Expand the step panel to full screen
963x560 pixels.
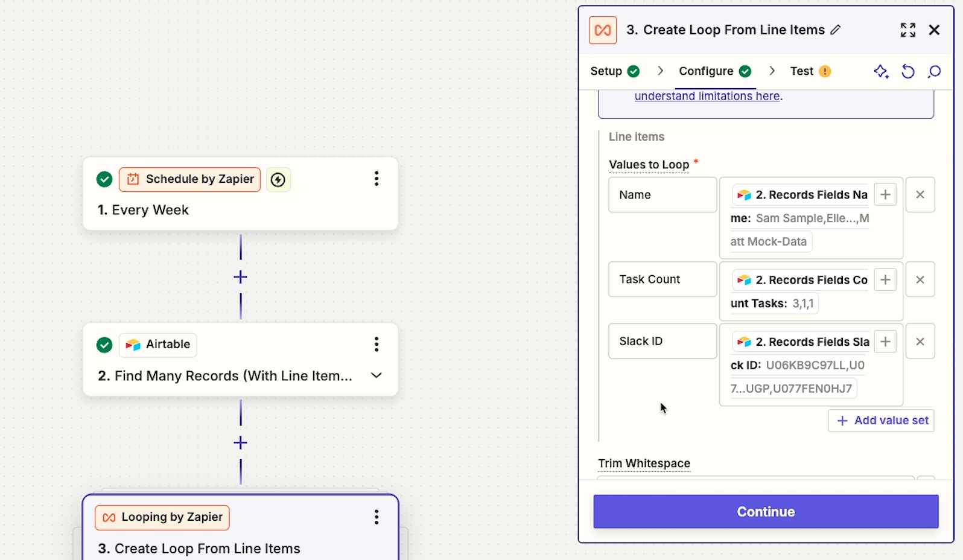pos(907,30)
